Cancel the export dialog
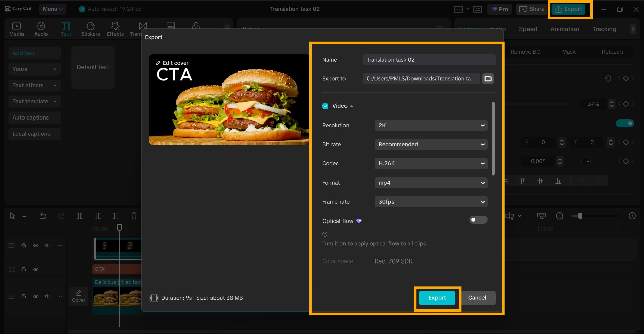This screenshot has height=334, width=644. (x=477, y=298)
